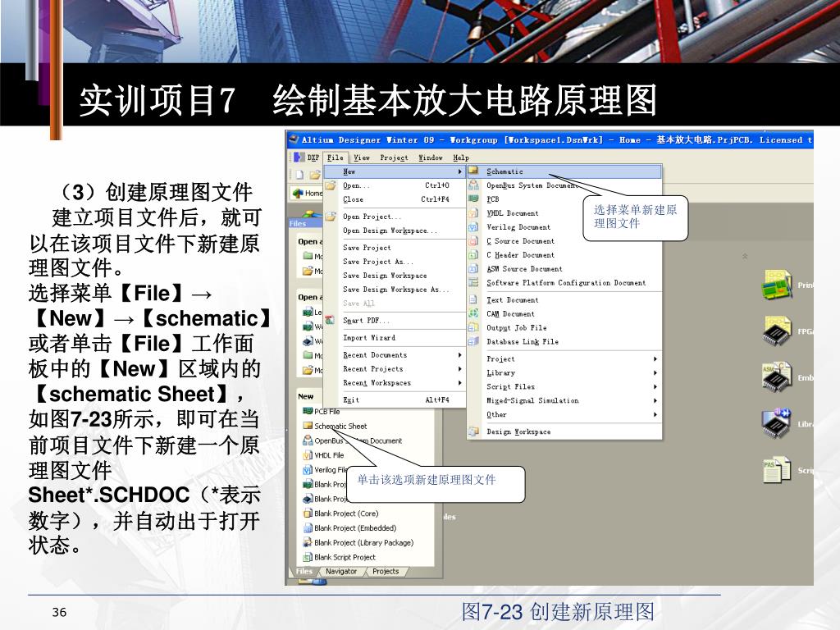
Task: Click the Open folder icon in File menu
Action: [x=331, y=185]
